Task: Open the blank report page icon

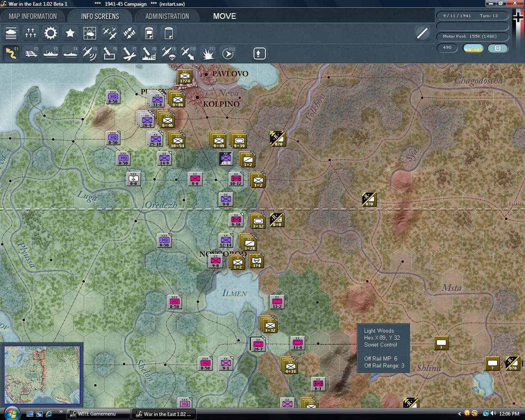Action: 169,33
